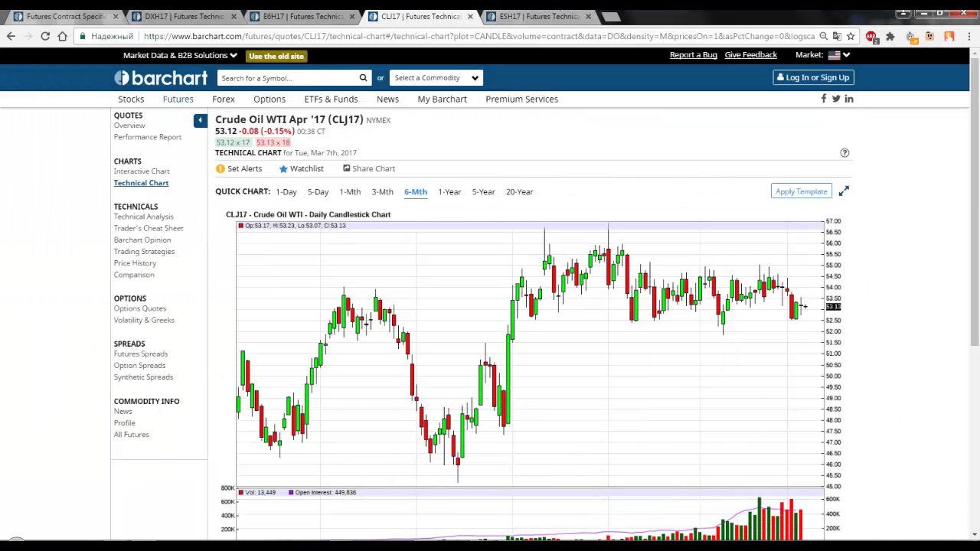Click browser back arrow
Screen dimensions: 980x551
pyautogui.click(x=11, y=36)
